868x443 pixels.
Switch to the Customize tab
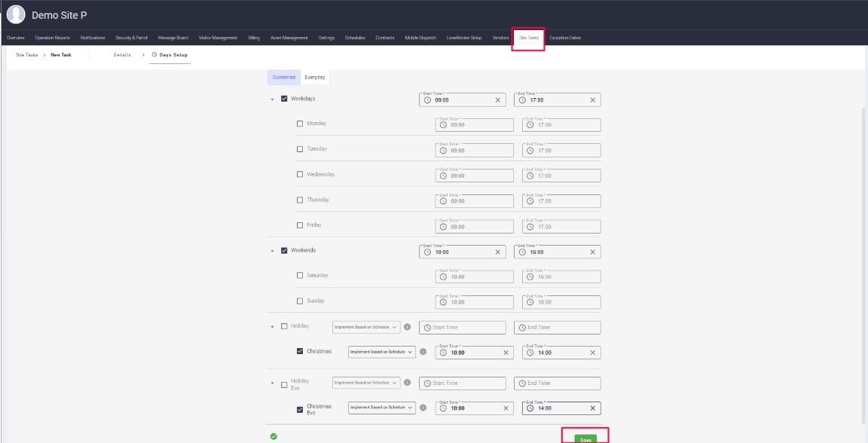click(x=284, y=78)
